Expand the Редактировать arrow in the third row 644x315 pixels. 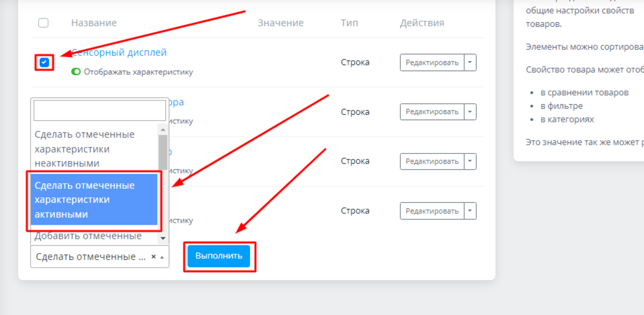(470, 161)
